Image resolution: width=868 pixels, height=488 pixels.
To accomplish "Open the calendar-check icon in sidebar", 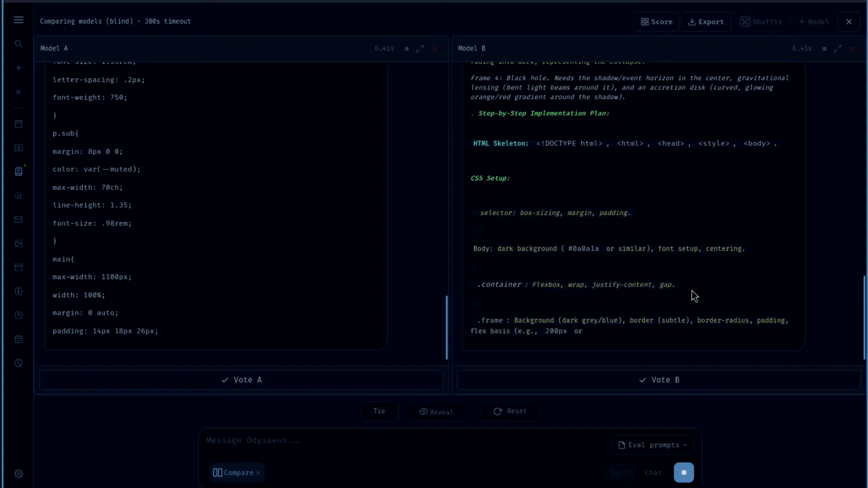I will [x=18, y=339].
